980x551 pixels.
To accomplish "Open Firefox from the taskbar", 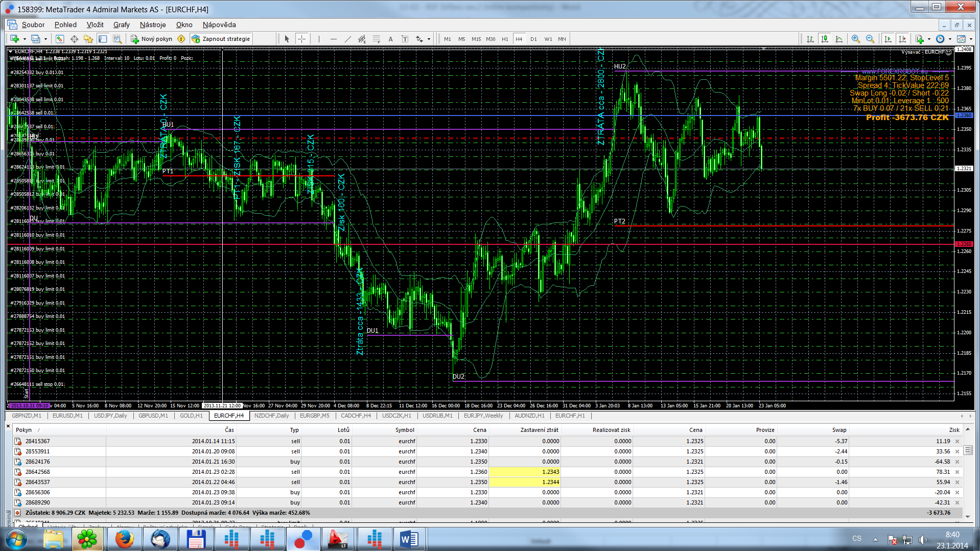I will coord(124,539).
